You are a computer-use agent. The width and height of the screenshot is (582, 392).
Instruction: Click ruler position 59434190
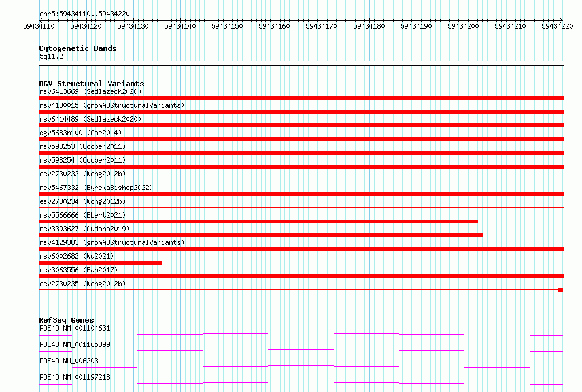coord(416,26)
